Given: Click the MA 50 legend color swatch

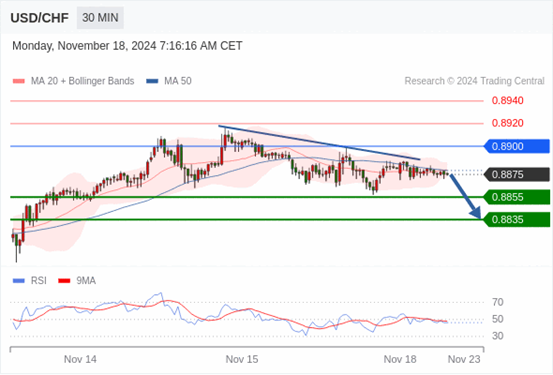Looking at the screenshot, I should click(152, 81).
